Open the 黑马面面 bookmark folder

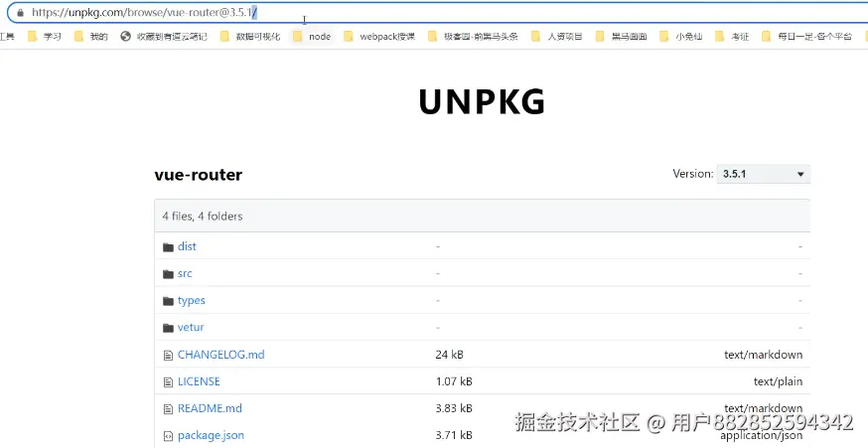[621, 37]
